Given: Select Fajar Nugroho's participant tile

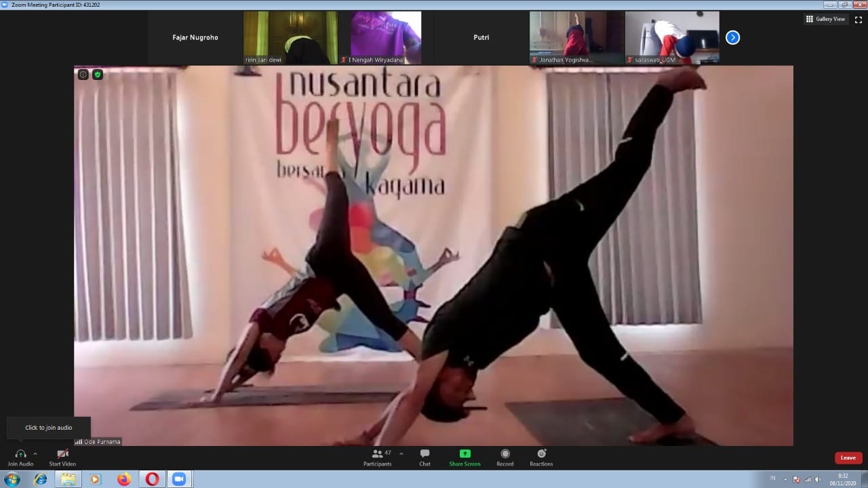Looking at the screenshot, I should point(195,38).
